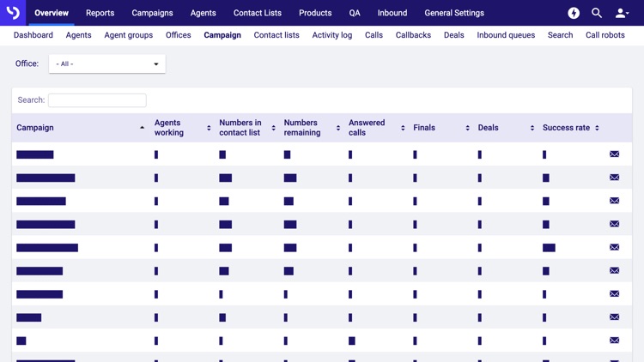Screen dimensions: 644x362
Task: Go to Dashboard sub-tab
Action: point(33,35)
